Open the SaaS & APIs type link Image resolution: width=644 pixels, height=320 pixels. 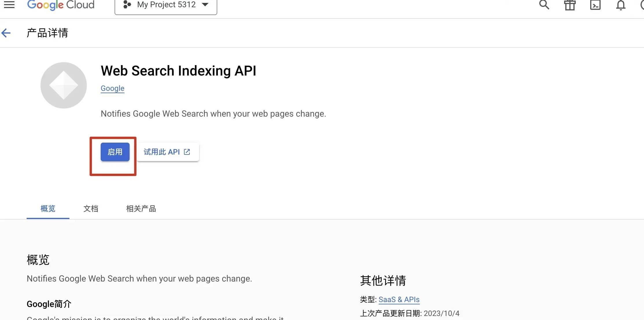(399, 299)
